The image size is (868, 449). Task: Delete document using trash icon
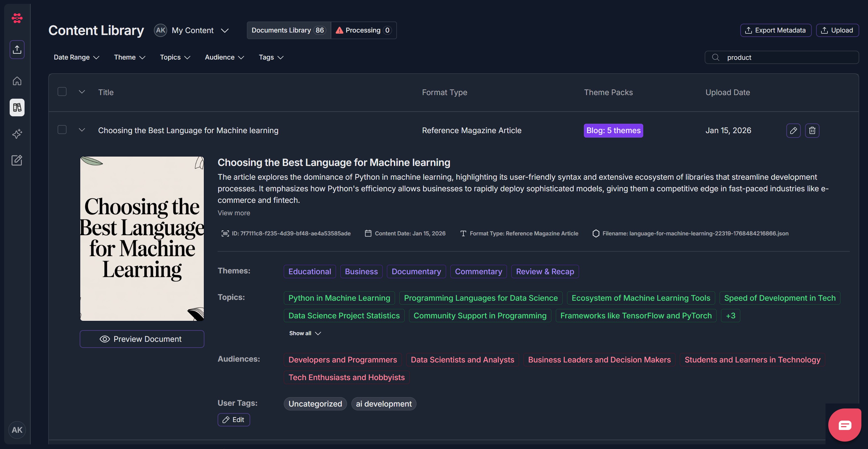[812, 130]
